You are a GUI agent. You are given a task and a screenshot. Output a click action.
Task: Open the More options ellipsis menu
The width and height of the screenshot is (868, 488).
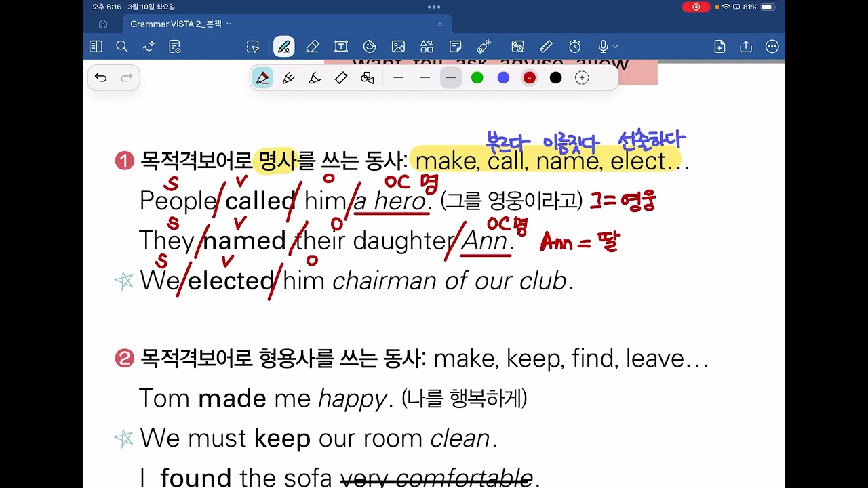click(772, 47)
